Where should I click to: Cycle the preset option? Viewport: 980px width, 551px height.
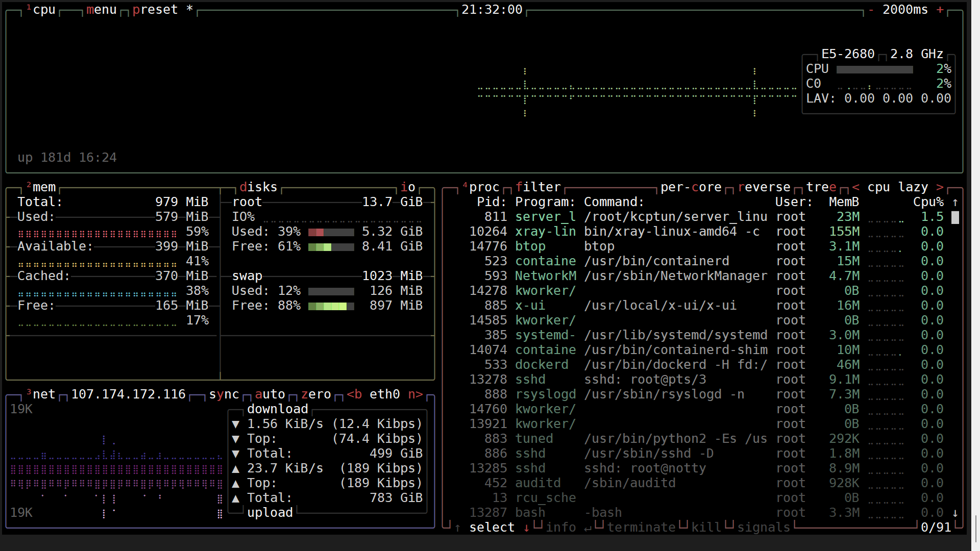tap(155, 10)
